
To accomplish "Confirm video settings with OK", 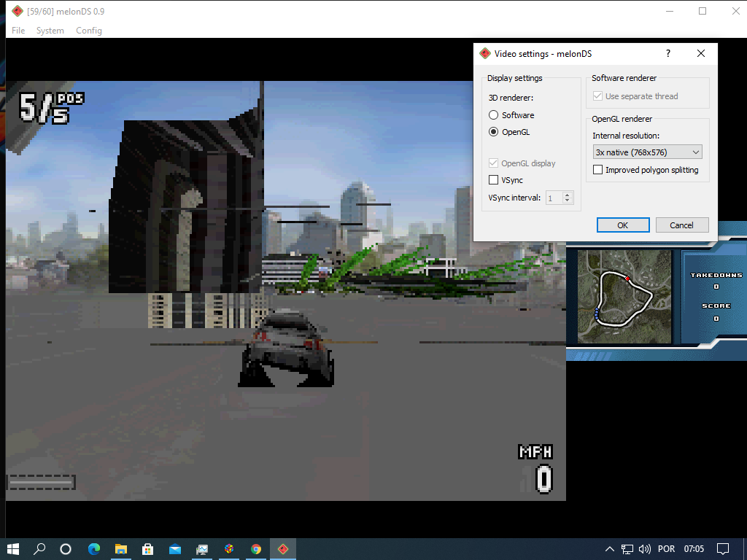I will (622, 225).
